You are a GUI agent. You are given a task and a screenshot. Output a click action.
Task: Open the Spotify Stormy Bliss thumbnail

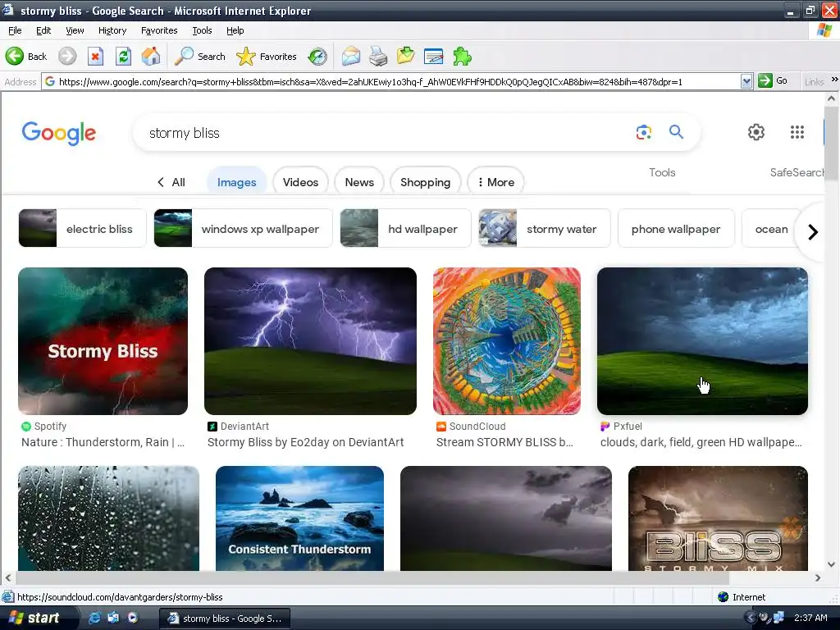(x=103, y=341)
